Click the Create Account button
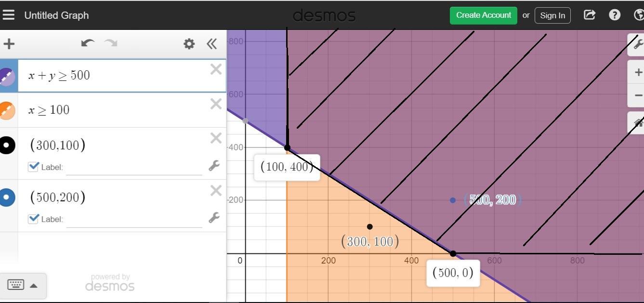This screenshot has width=644, height=303. point(484,15)
